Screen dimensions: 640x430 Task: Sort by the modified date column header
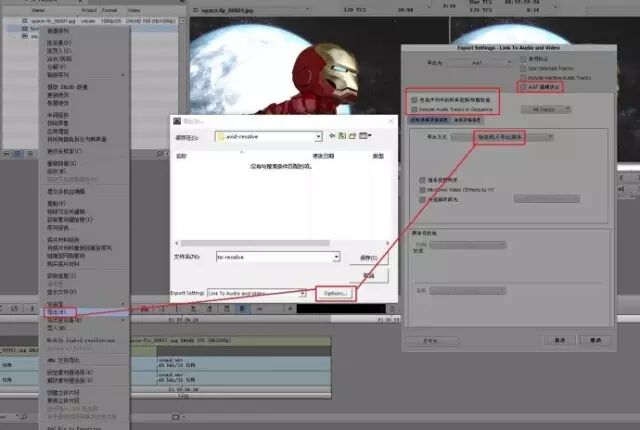coord(323,156)
